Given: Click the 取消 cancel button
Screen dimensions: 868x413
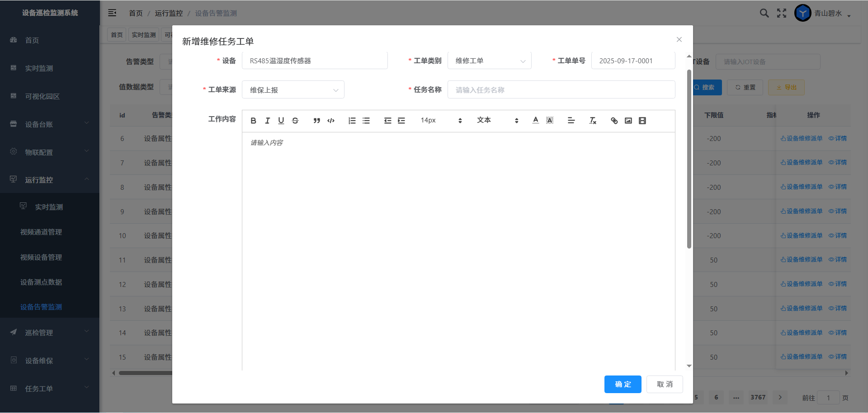Looking at the screenshot, I should point(664,384).
